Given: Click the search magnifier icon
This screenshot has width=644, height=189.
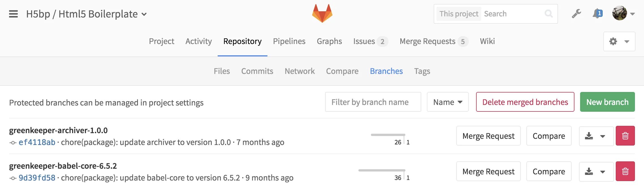Looking at the screenshot, I should click(548, 14).
